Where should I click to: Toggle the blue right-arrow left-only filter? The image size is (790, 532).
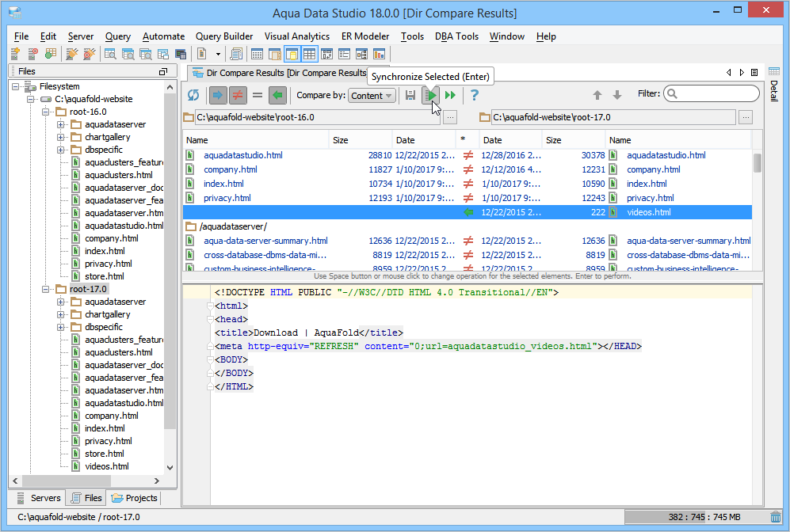(218, 95)
